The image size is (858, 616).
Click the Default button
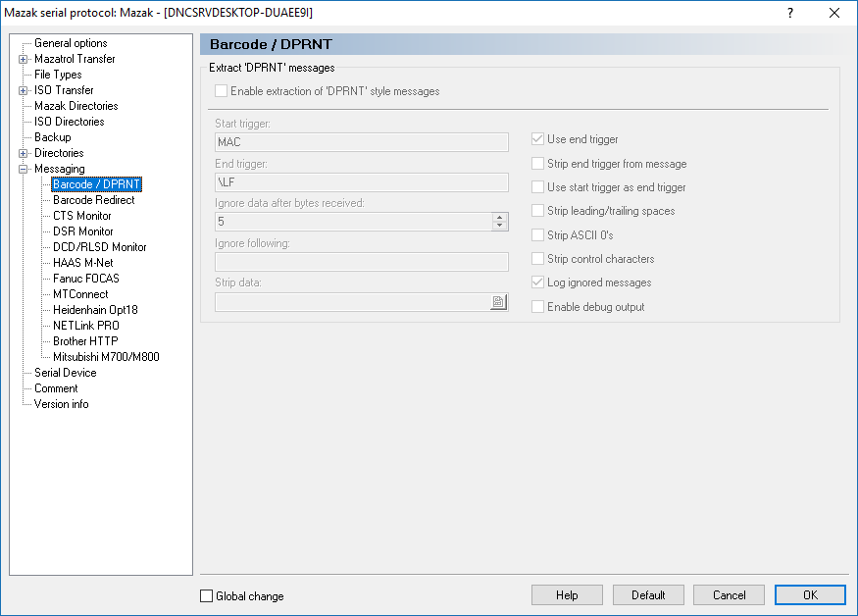pos(648,595)
